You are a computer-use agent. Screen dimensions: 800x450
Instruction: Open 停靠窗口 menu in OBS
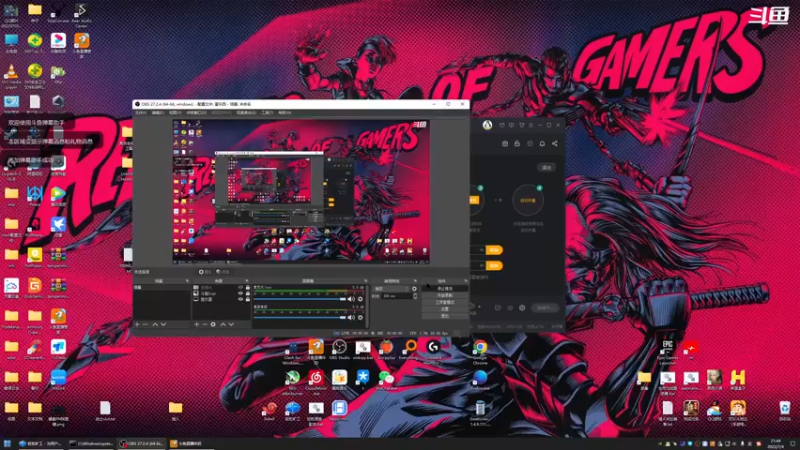pyautogui.click(x=196, y=113)
